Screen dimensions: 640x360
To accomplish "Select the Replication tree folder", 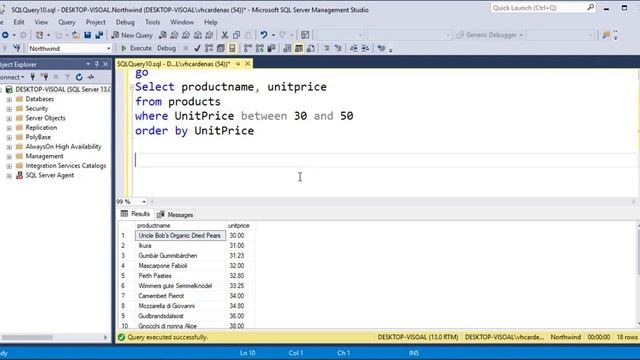I will [41, 128].
